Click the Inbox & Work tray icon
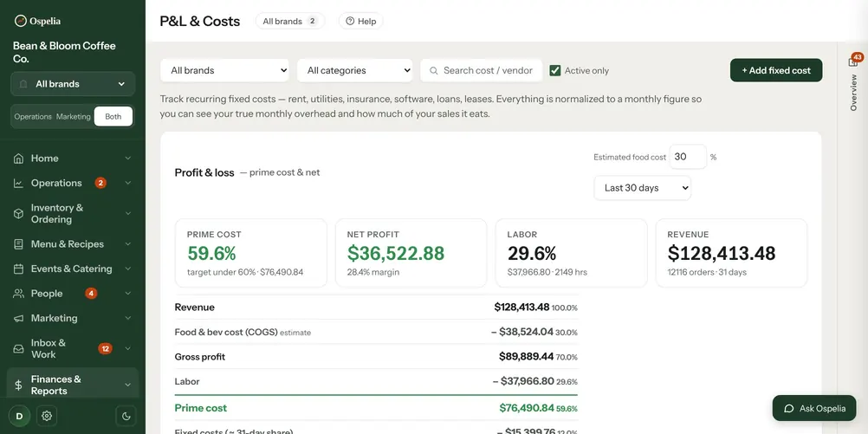 (18, 349)
